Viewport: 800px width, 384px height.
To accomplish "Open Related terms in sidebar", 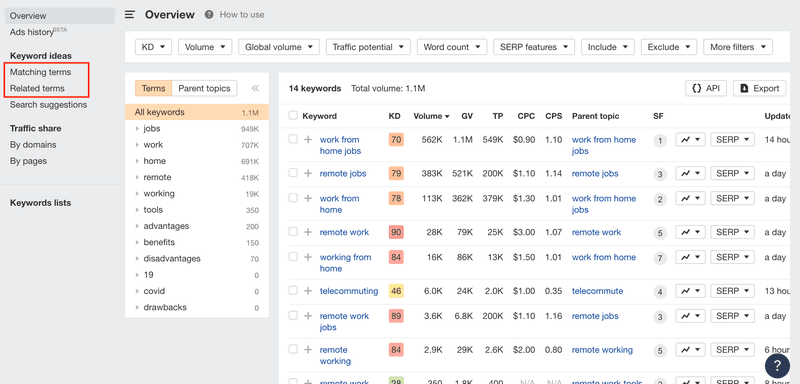I will click(37, 88).
